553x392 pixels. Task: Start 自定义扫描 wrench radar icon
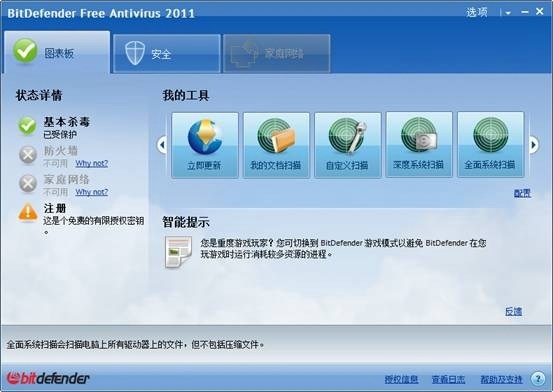pos(348,137)
